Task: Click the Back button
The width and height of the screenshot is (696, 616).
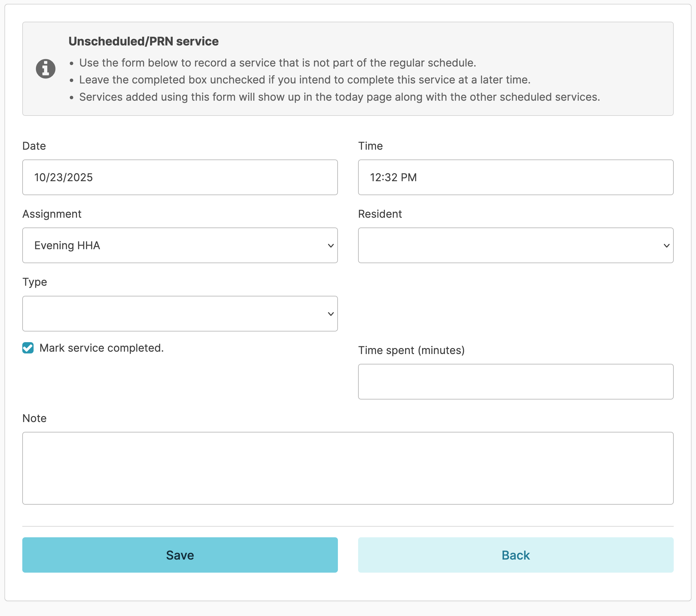Action: tap(515, 555)
